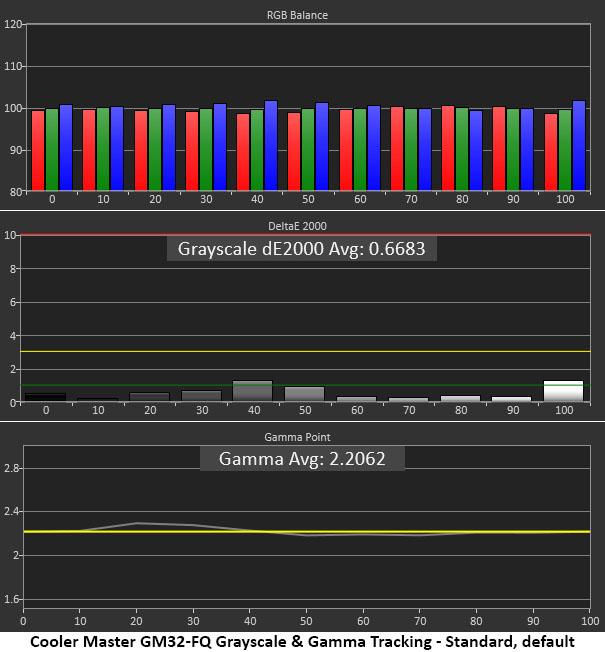Image resolution: width=605 pixels, height=652 pixels.
Task: Click the Cooler Master GM32-FQ caption text
Action: point(302,642)
